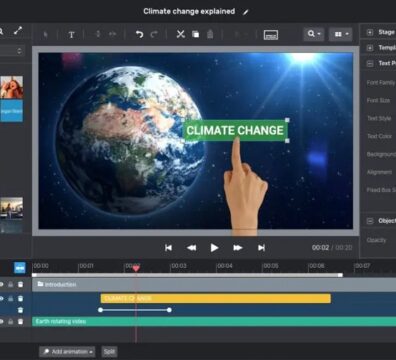
Task: Click the 00:04 mark on timeline ruler
Action: click(224, 266)
